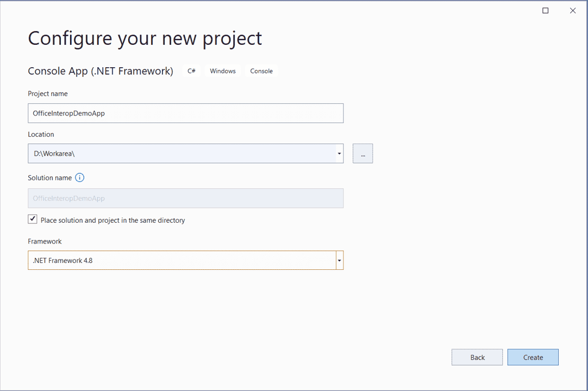Click the info icon beside Solution name
The image size is (588, 391).
[x=80, y=177]
